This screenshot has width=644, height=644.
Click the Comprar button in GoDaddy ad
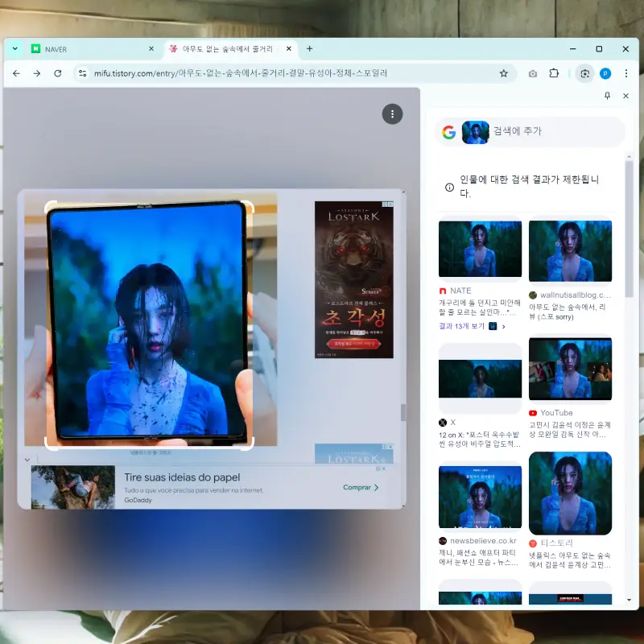tap(361, 487)
